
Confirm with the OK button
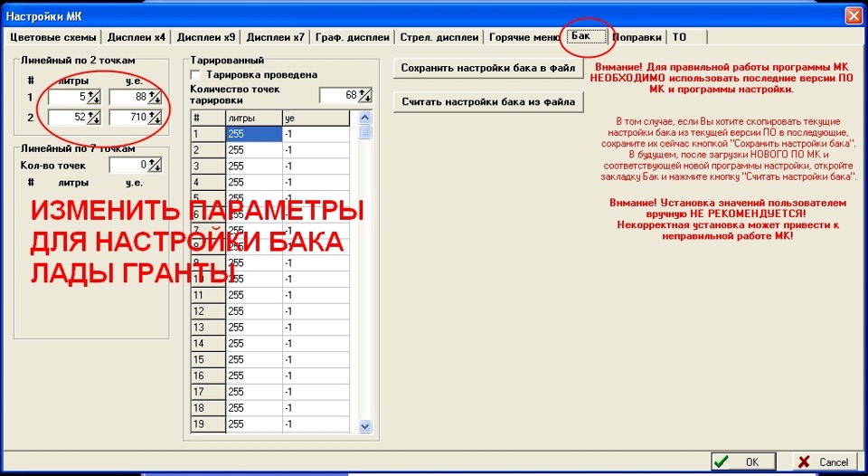pos(744,462)
